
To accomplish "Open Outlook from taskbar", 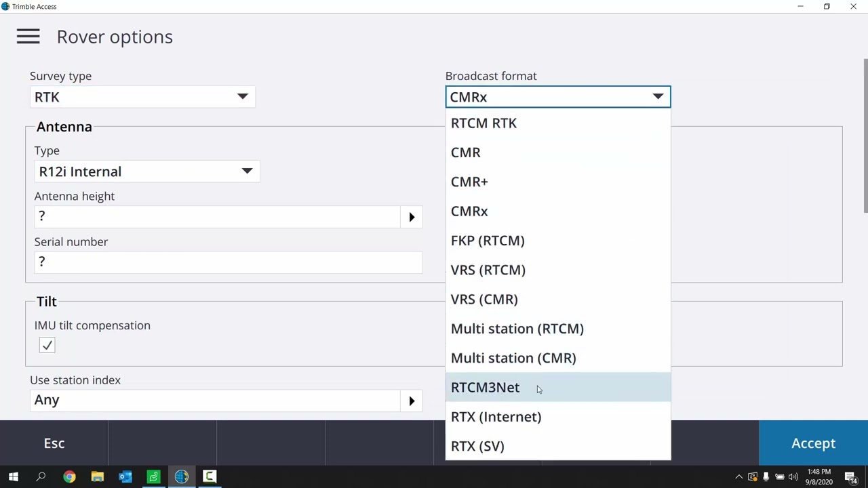I will (125, 476).
